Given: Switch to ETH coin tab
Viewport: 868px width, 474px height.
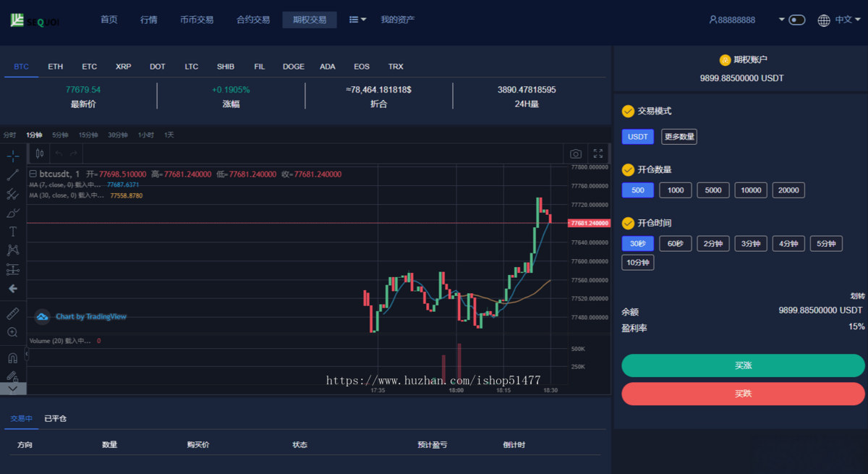Looking at the screenshot, I should 56,67.
